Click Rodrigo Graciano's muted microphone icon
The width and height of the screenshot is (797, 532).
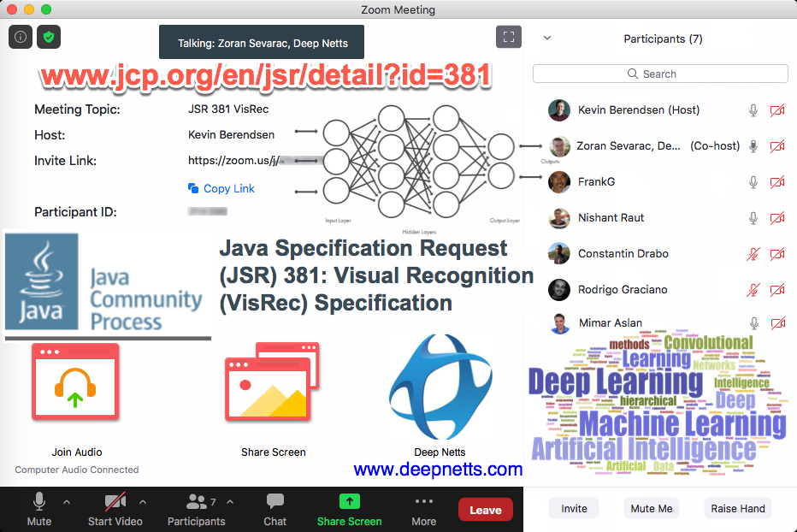coord(753,289)
